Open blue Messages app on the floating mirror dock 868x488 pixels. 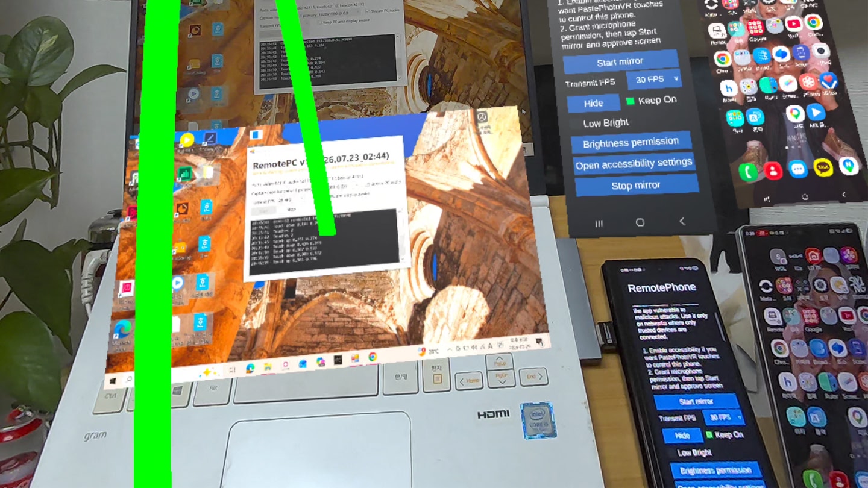(x=798, y=169)
